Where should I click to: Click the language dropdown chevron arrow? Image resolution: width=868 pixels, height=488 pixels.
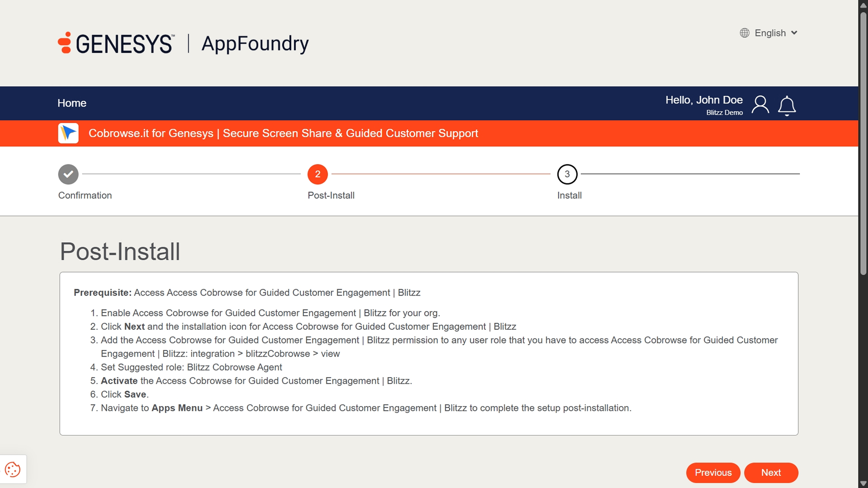[x=794, y=33]
